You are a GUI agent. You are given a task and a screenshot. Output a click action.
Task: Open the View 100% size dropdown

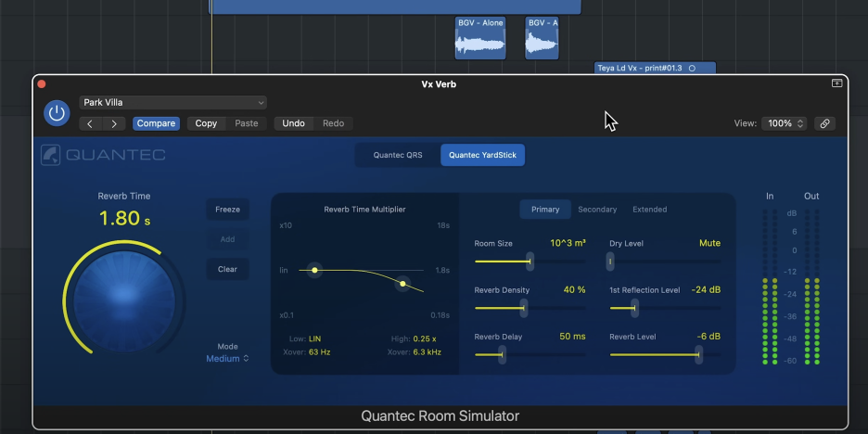point(784,123)
